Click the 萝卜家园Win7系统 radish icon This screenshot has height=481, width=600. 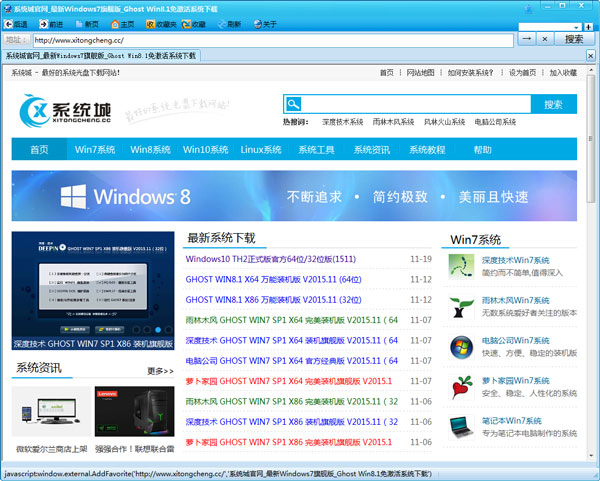(x=461, y=387)
